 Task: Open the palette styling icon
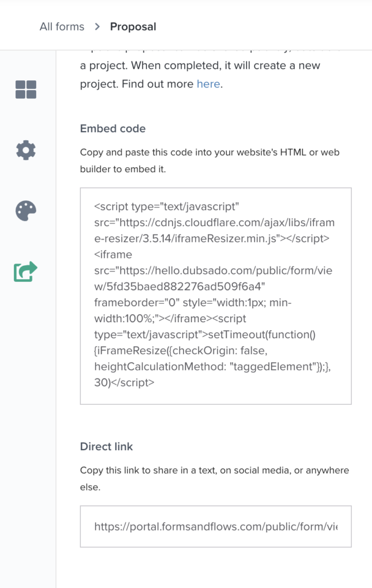(26, 211)
